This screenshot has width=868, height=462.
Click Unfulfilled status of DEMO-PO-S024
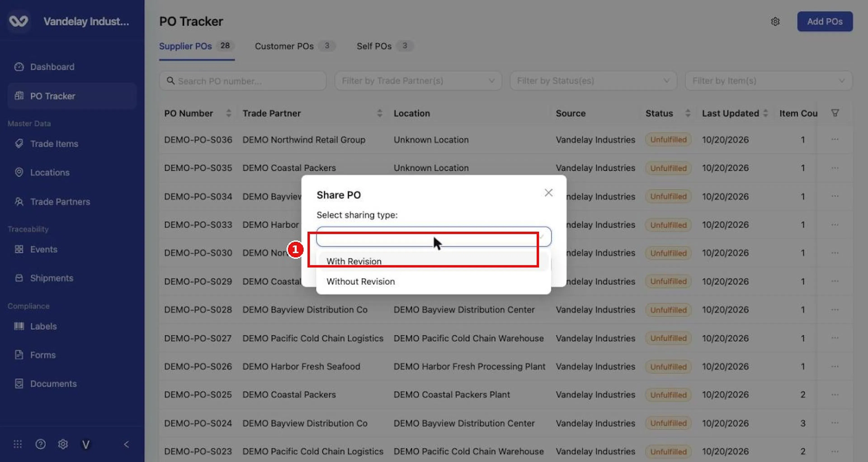(668, 423)
